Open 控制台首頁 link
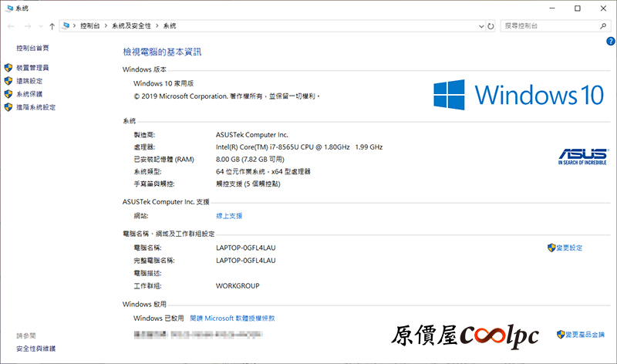 tap(32, 48)
